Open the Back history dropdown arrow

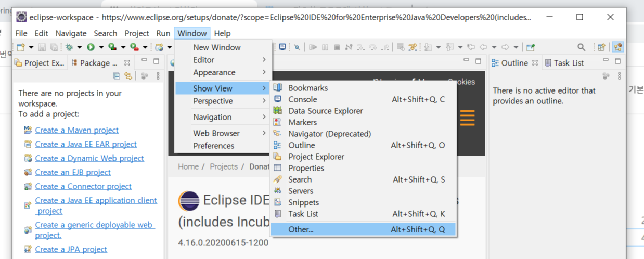click(x=494, y=47)
